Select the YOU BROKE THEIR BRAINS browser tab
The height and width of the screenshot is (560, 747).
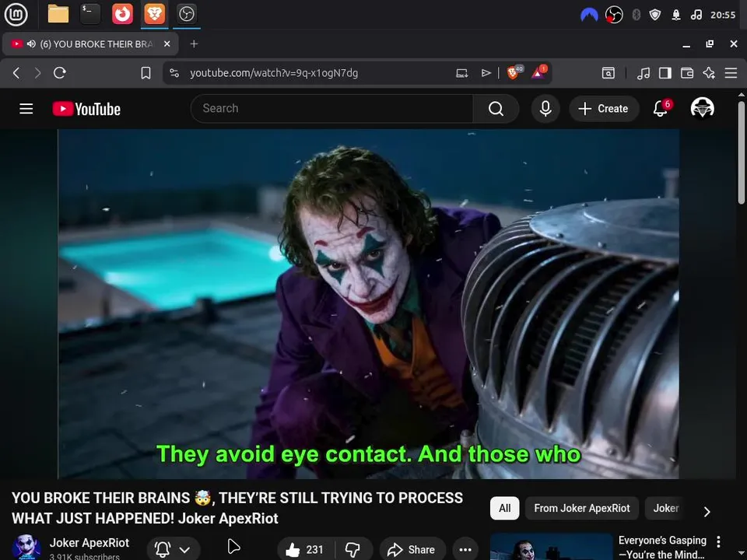90,44
